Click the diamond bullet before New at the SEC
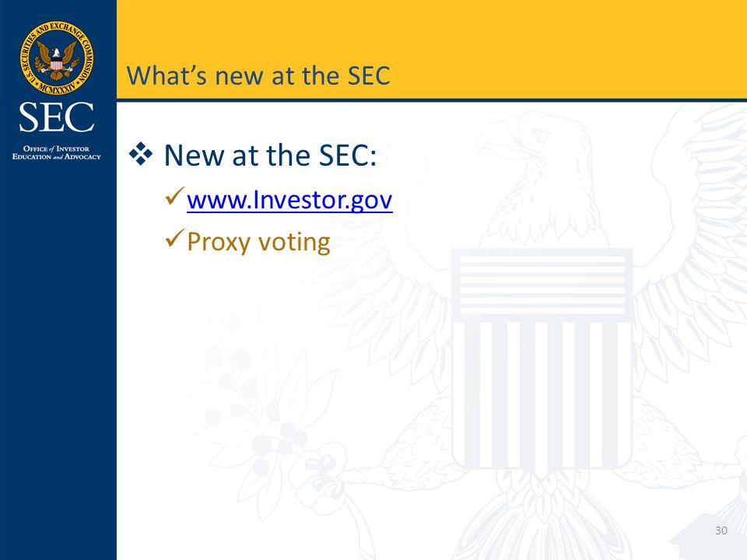This screenshot has height=560, width=747. click(141, 154)
